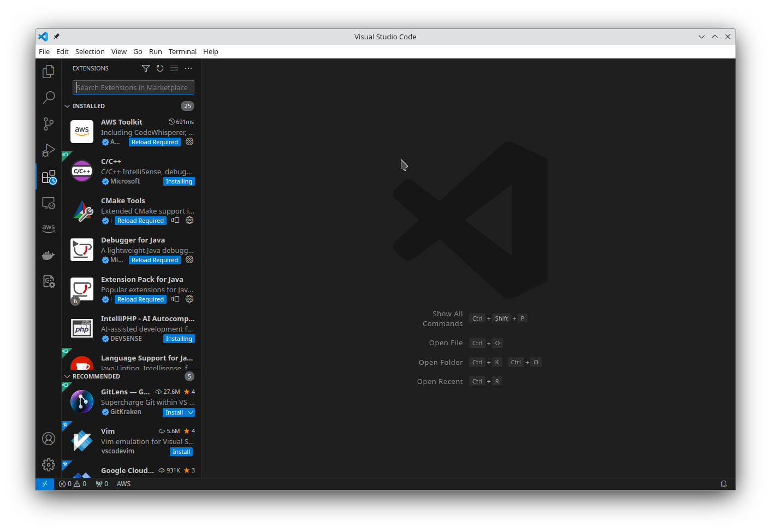Open Manage gear for AWS Toolkit
Image resolution: width=771 pixels, height=532 pixels.
[189, 142]
